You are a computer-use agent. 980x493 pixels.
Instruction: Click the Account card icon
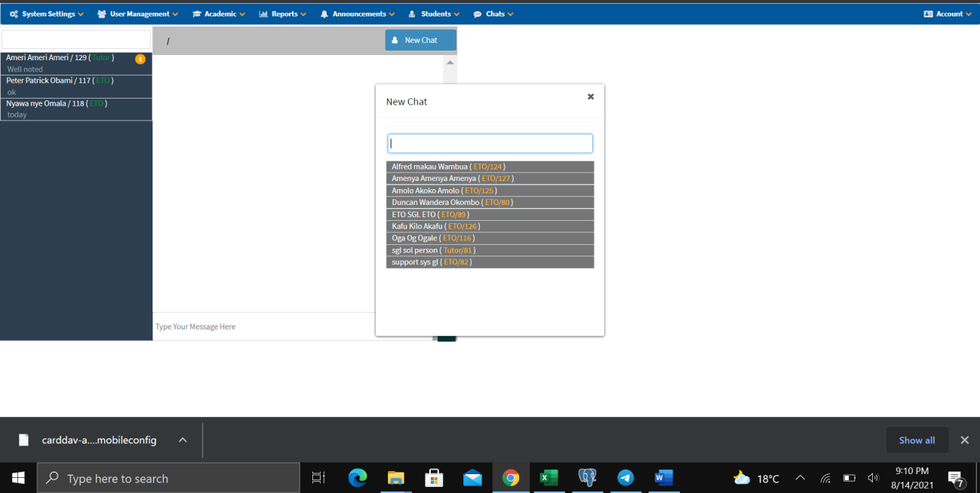pos(928,13)
